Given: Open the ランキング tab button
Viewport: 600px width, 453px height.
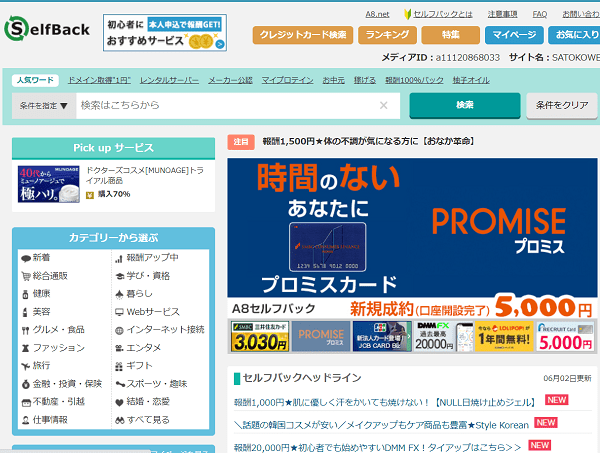Looking at the screenshot, I should click(387, 35).
